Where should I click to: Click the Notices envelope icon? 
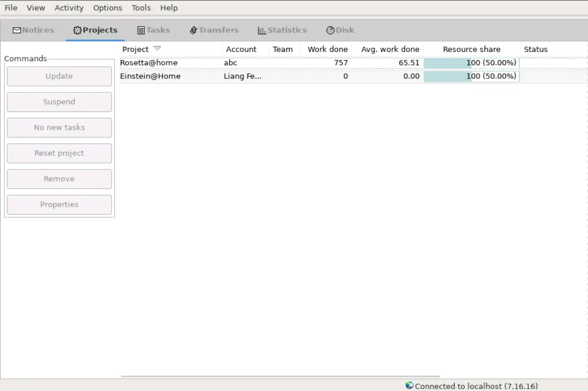tap(17, 30)
